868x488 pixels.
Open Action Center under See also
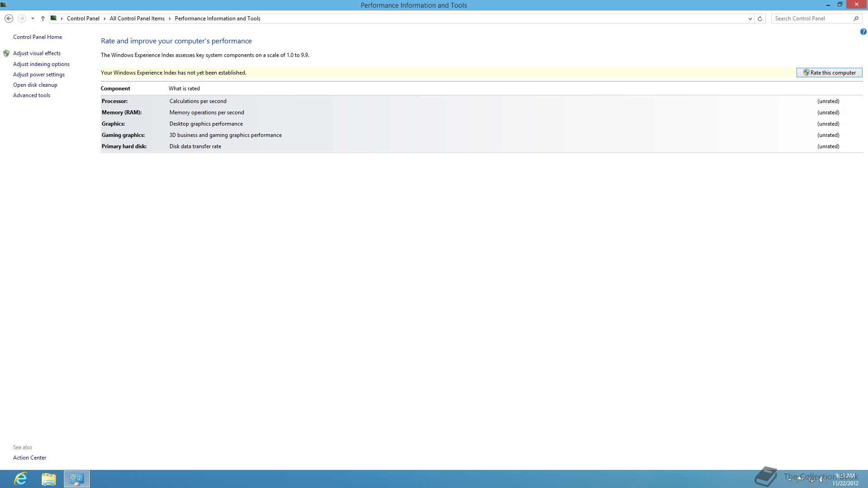[29, 458]
